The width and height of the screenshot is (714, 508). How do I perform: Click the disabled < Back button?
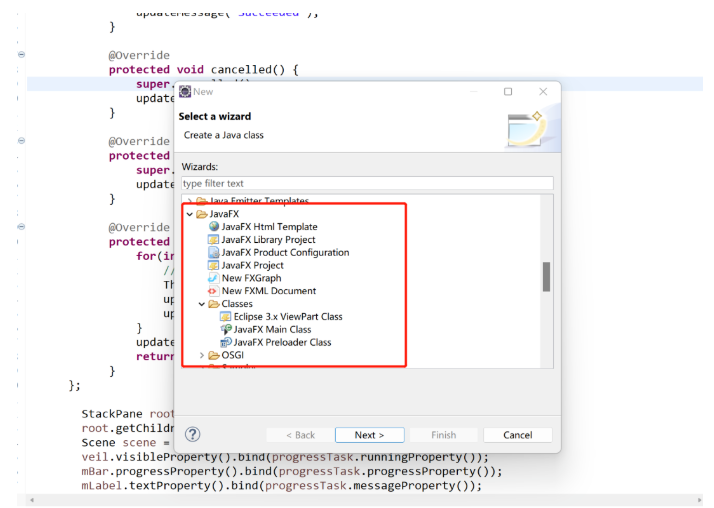pos(301,435)
